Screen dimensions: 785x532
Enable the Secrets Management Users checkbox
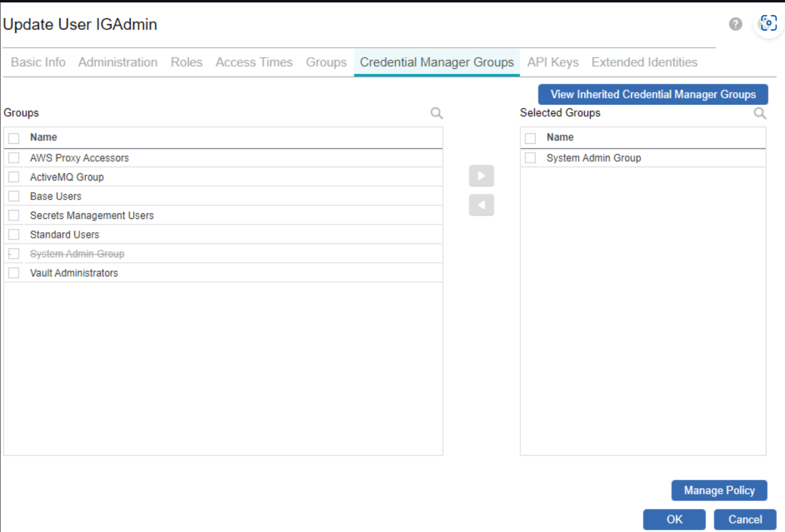click(x=14, y=215)
